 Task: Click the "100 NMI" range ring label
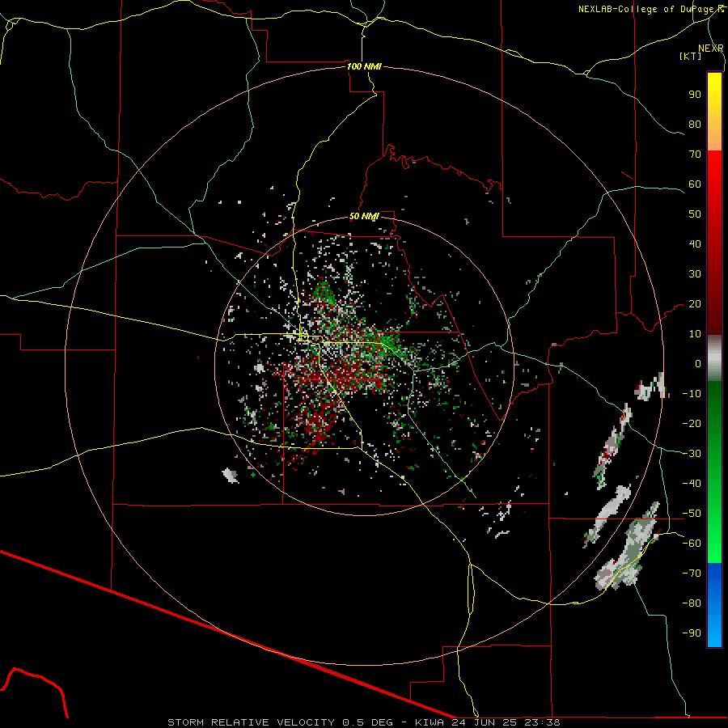tap(364, 66)
